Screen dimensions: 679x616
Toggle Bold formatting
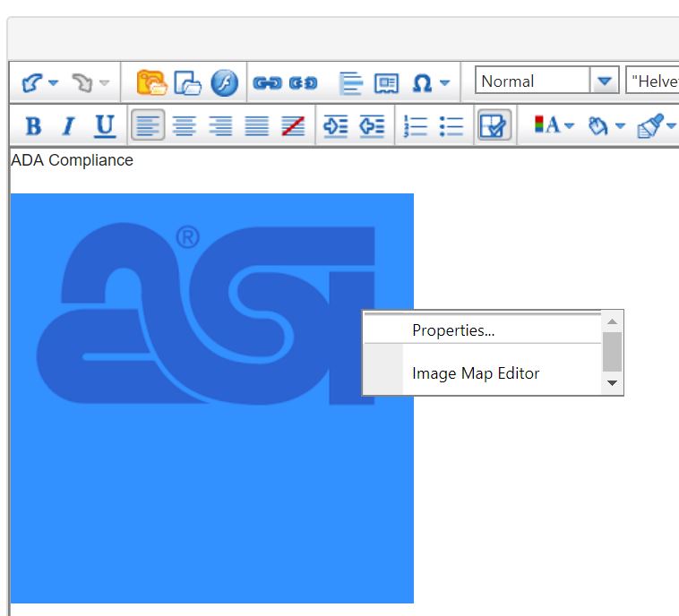[x=33, y=126]
